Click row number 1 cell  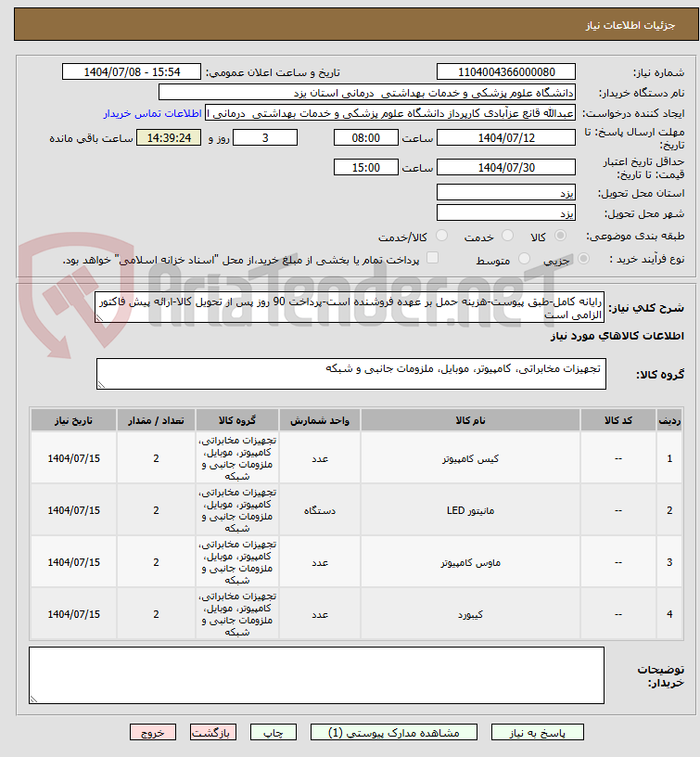tap(669, 458)
